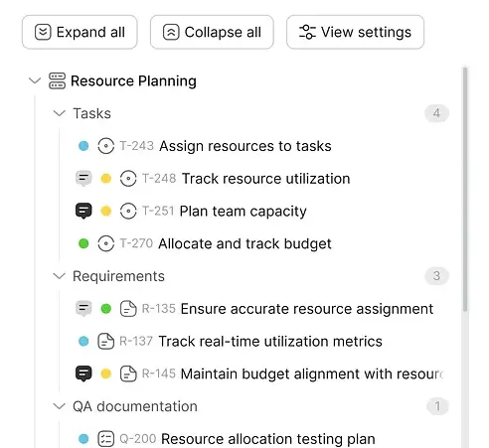The height and width of the screenshot is (448, 489).
Task: Click the comment icon beside T-248
Action: pyautogui.click(x=83, y=179)
